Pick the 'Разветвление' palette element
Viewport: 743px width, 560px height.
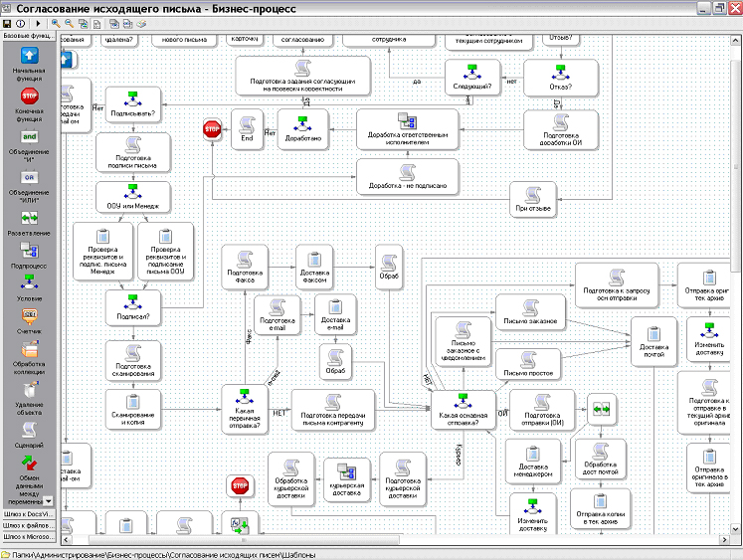coord(30,217)
